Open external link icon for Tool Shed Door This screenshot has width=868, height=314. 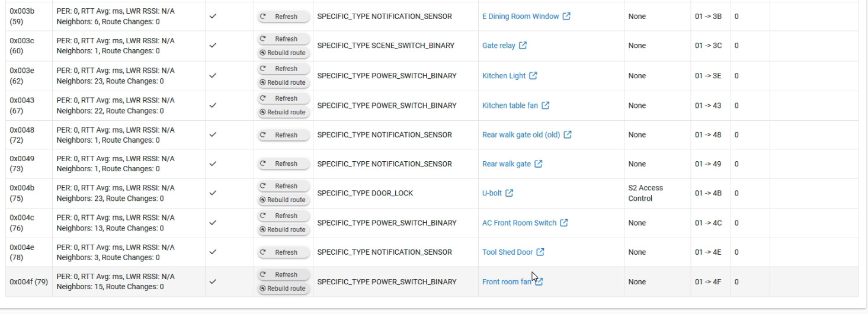[540, 252]
